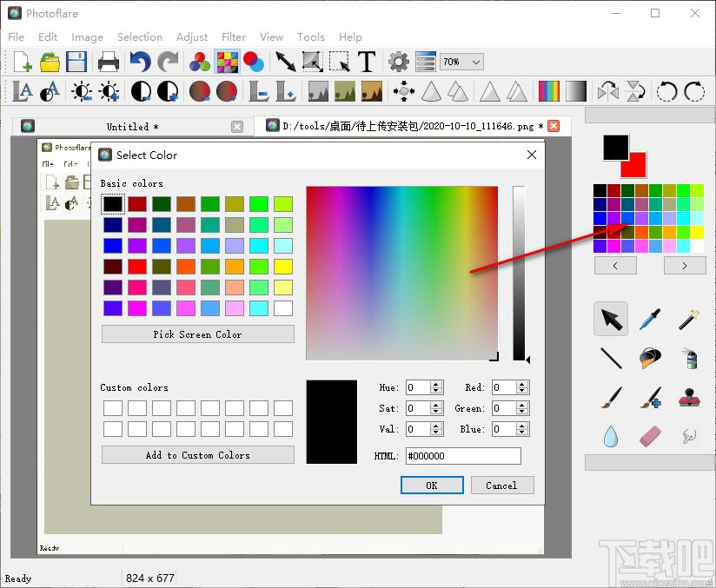Select the magic wand tool

tap(689, 319)
